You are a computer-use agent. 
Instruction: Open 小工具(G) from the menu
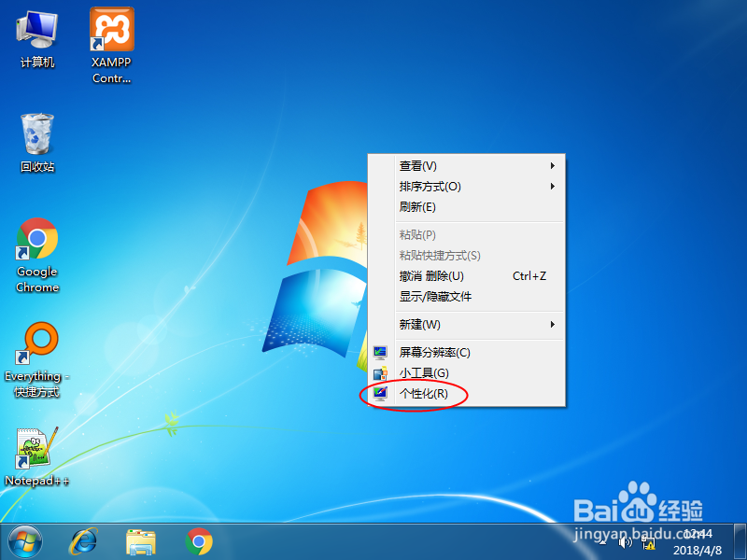[x=466, y=372]
